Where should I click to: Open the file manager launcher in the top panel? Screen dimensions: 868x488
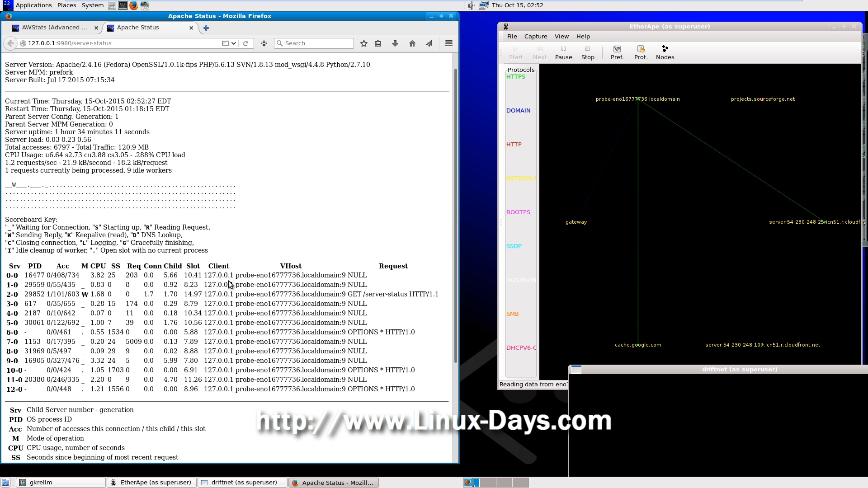click(112, 5)
